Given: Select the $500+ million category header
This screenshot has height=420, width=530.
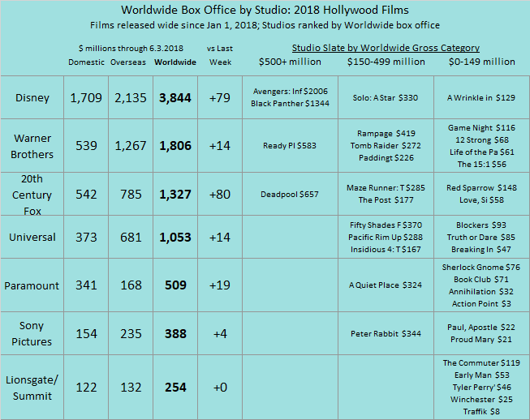Looking at the screenshot, I should point(290,62).
